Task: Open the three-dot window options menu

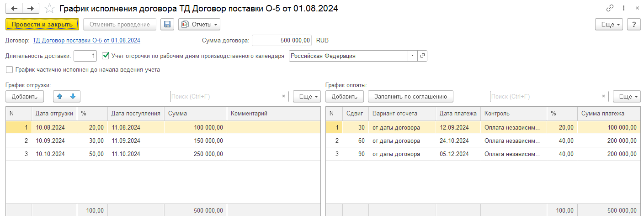Action: [623, 8]
